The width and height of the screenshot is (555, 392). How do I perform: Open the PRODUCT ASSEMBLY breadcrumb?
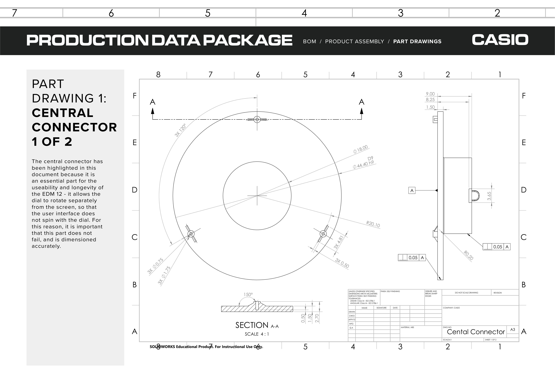click(354, 42)
